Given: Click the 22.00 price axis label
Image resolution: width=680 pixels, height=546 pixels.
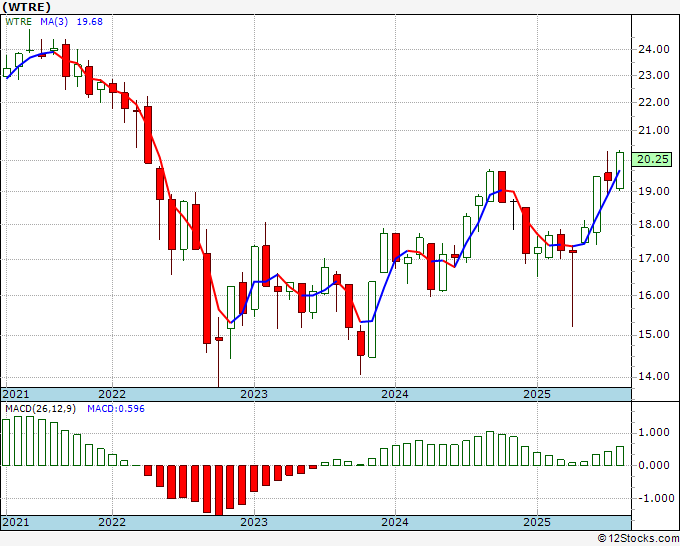Looking at the screenshot, I should 654,102.
